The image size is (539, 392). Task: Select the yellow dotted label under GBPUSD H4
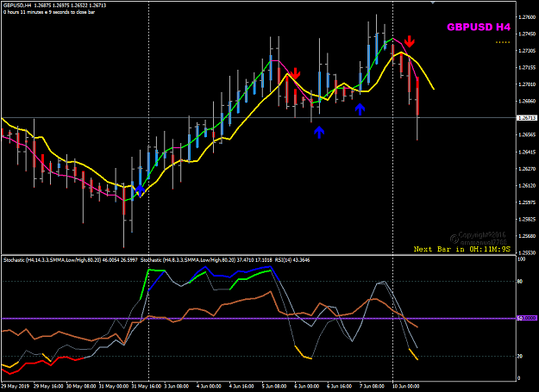(x=503, y=42)
